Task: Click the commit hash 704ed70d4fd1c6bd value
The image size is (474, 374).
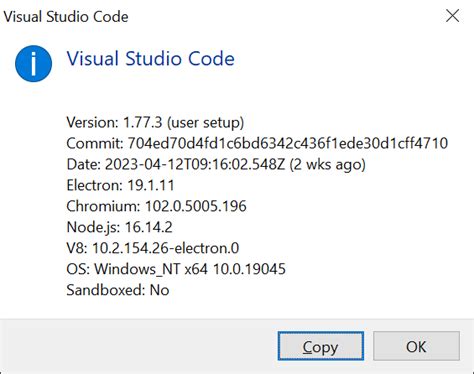Action: (288, 143)
